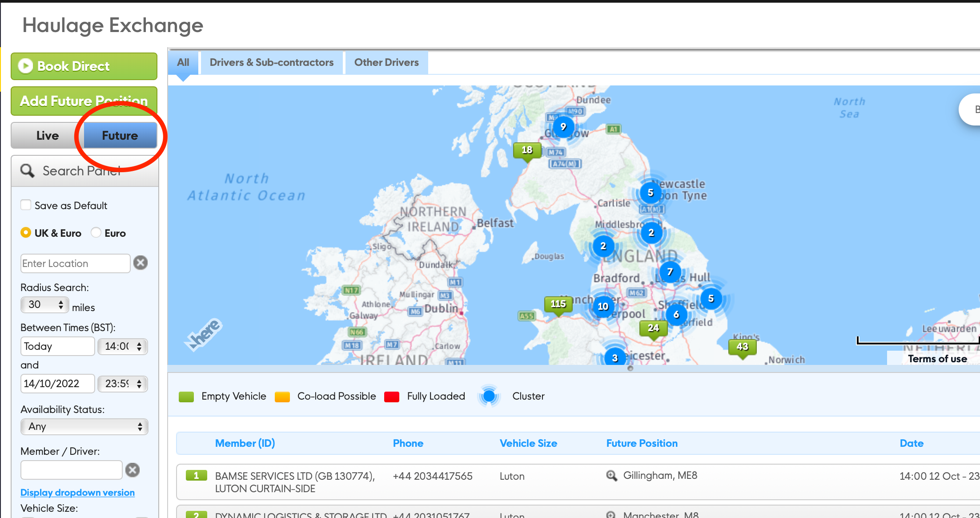The image size is (980, 518).
Task: Click the Haulage Exchange page title
Action: (x=112, y=26)
